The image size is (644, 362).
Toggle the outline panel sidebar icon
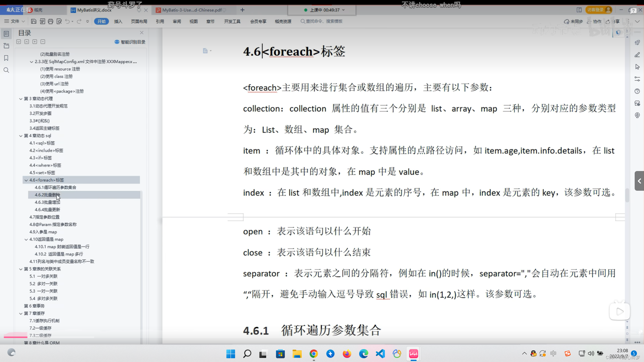(6, 34)
